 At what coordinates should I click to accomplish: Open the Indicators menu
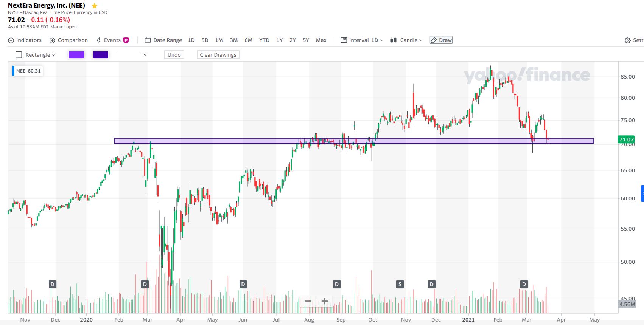coord(25,40)
